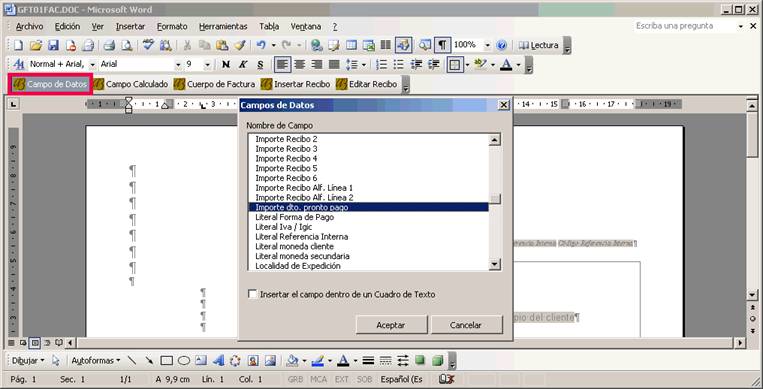The width and height of the screenshot is (763, 389).
Task: Click Aceptar in Campos de Datos dialog
Action: click(391, 325)
